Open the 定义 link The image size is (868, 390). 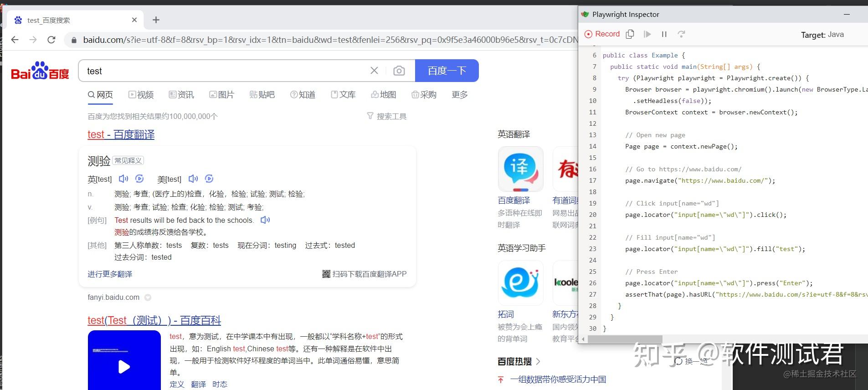point(177,384)
